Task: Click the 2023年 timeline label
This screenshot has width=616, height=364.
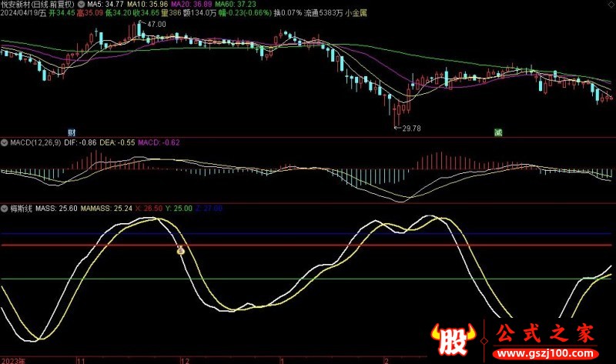Action: point(13,359)
